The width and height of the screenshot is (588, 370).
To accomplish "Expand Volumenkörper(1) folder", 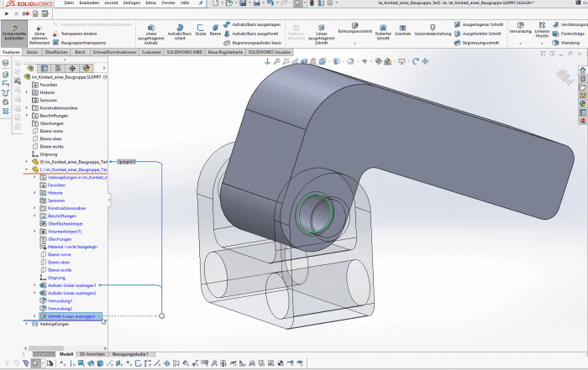I will [x=34, y=232].
